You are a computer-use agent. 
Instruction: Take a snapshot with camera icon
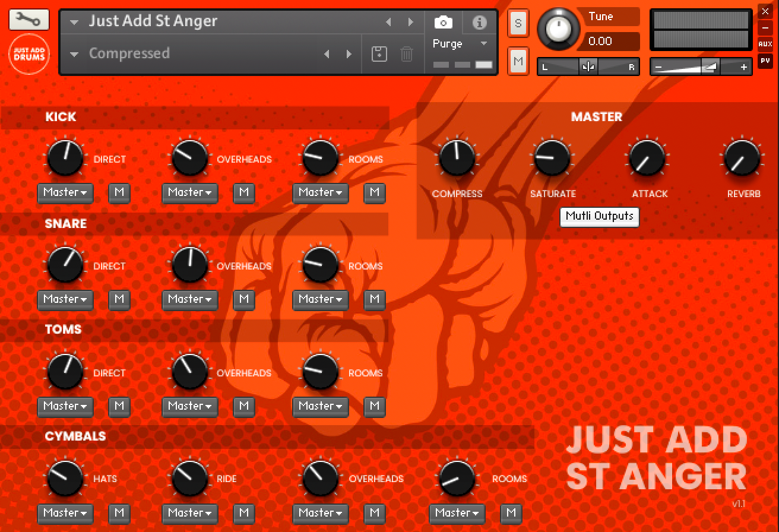(443, 23)
